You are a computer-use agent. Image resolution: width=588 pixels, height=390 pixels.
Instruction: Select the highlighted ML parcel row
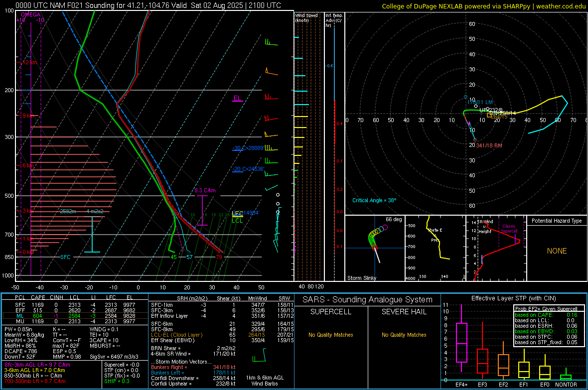point(75,316)
